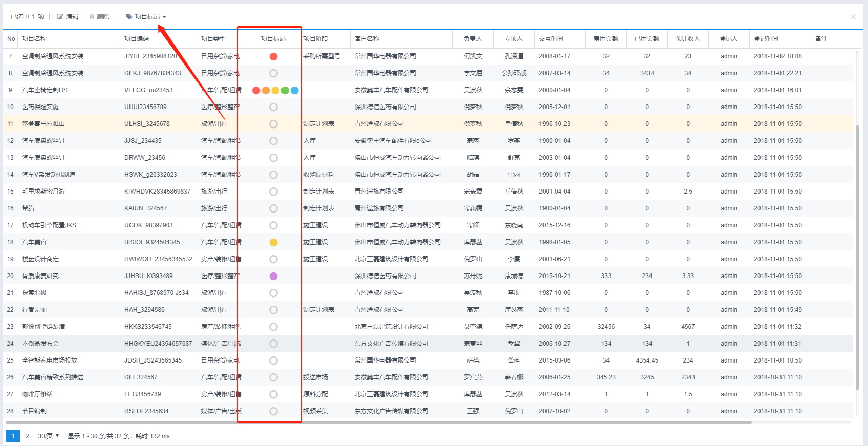Toggle the marker circle for 不倒翁发布会
This screenshot has width=868, height=446.
[273, 344]
